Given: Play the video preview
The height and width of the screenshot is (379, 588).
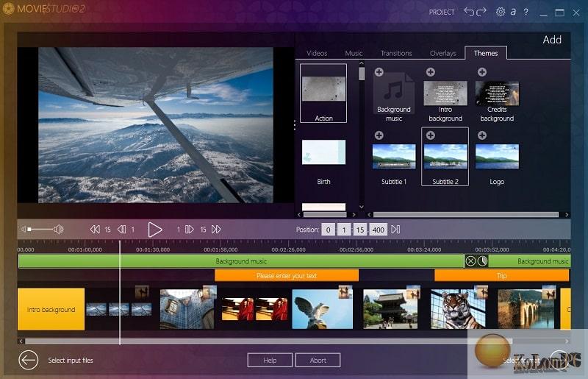Looking at the screenshot, I should click(154, 230).
